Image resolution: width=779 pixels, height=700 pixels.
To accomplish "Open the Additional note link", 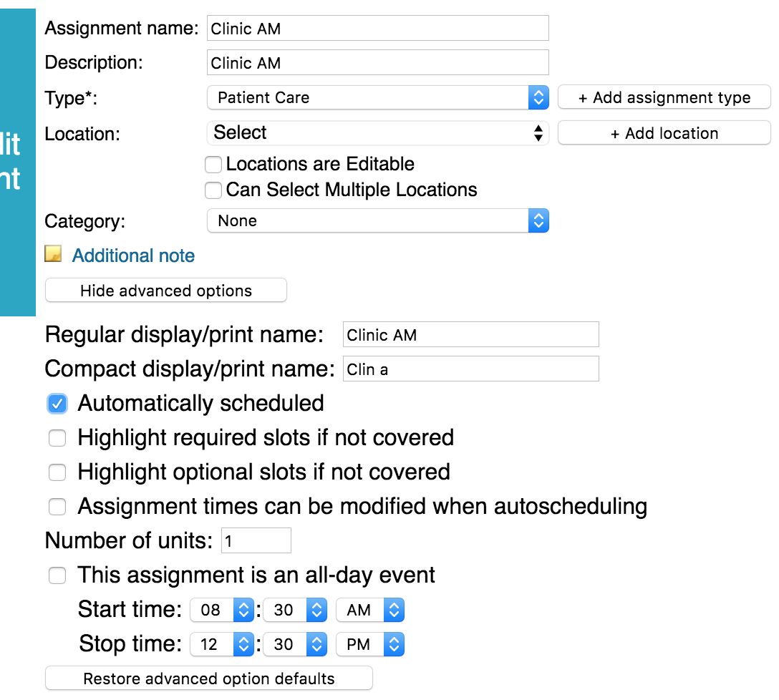I will (x=133, y=256).
